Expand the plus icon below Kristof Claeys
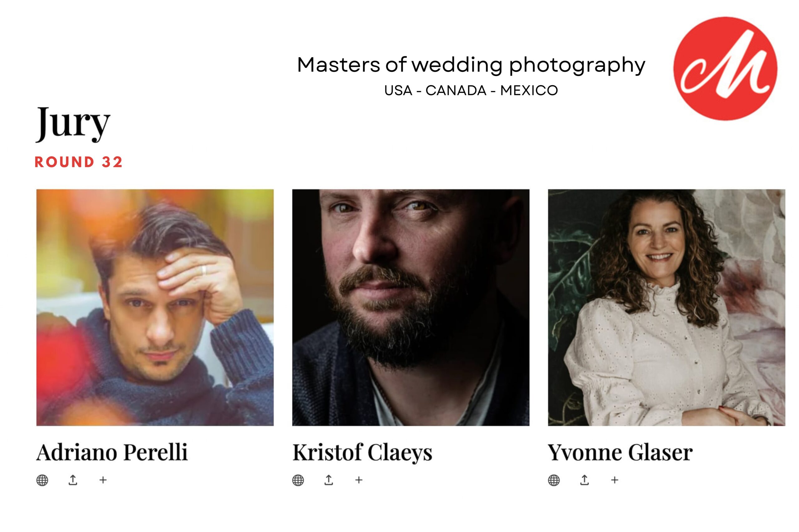Screen dimensions: 799x532 point(359,480)
